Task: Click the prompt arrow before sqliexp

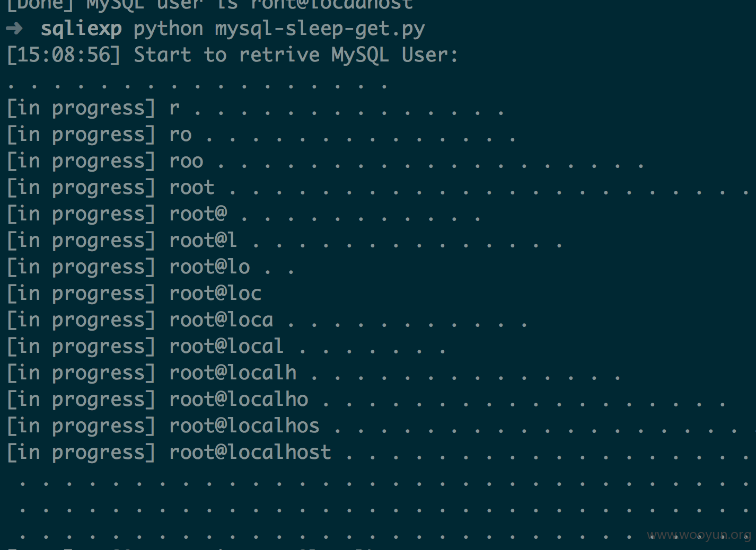Action: pos(14,29)
